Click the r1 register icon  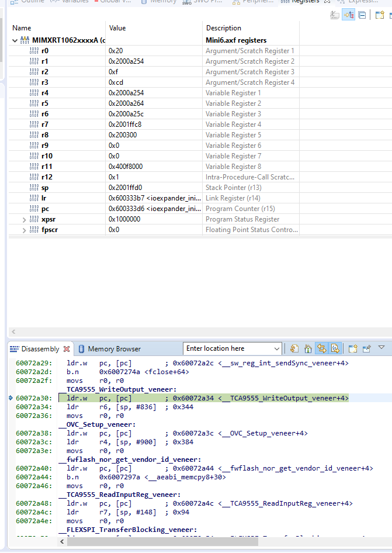(x=34, y=61)
